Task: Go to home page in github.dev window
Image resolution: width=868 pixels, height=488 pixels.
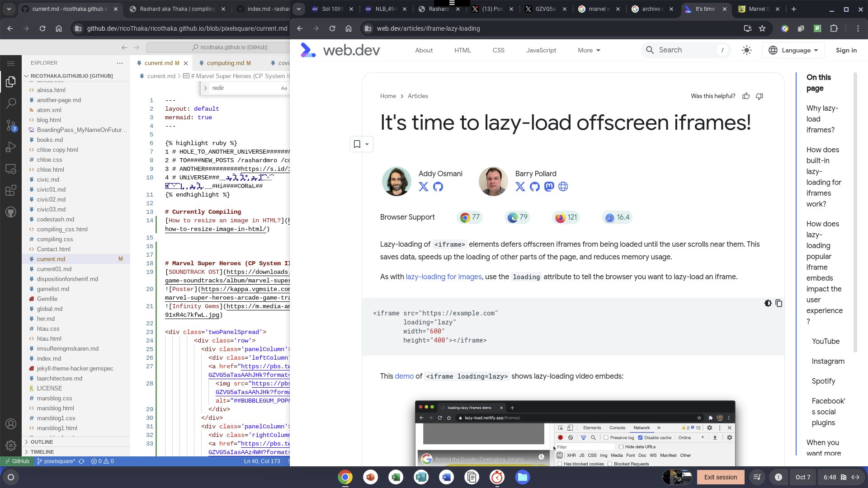Action: point(59,28)
